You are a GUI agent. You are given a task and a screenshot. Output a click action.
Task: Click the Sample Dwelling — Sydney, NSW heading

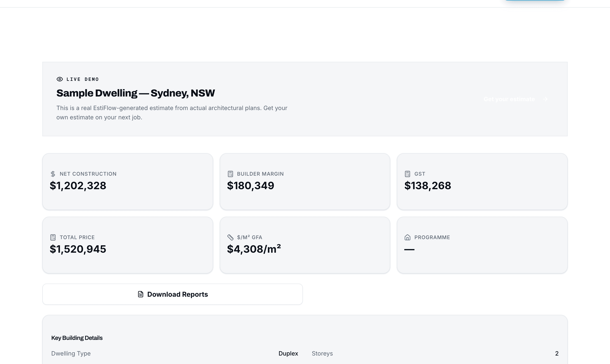[x=136, y=93]
